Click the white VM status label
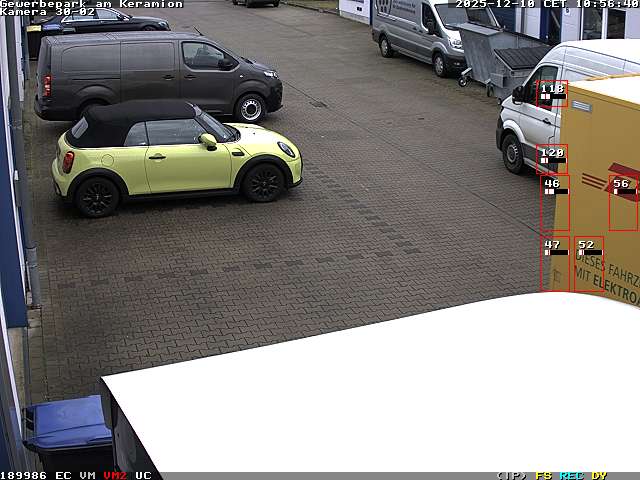The image size is (640, 480). pos(88,475)
